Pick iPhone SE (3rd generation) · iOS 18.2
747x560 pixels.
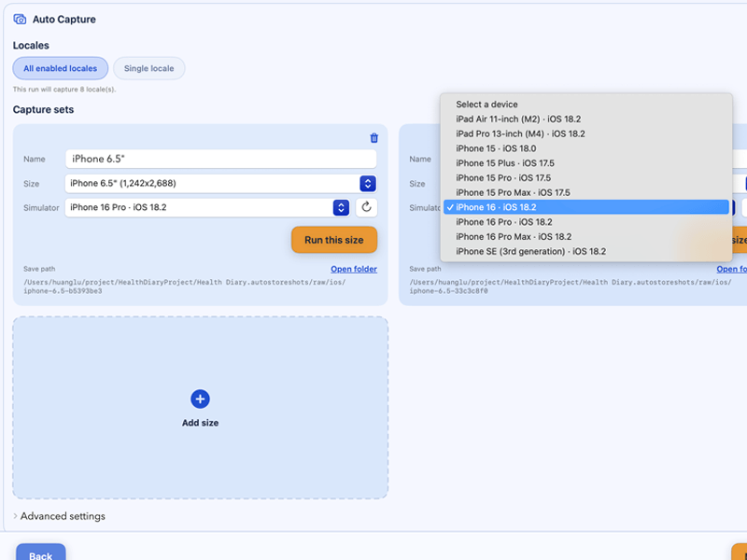coord(586,251)
